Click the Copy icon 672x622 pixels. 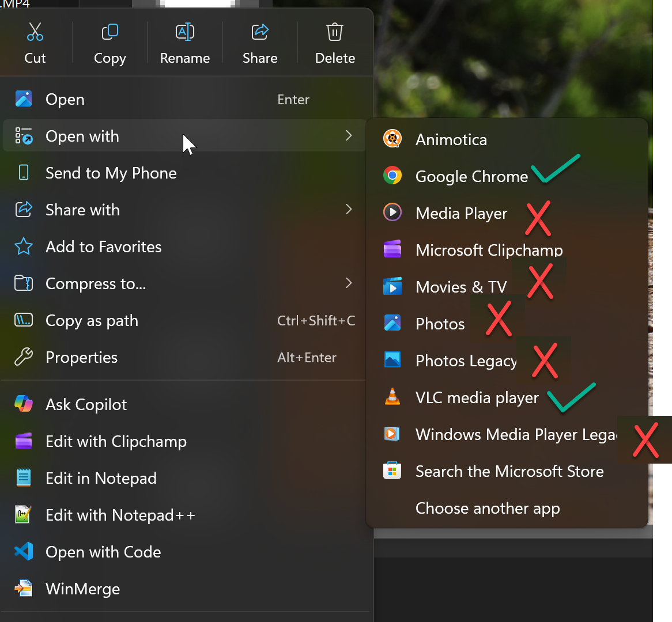(x=110, y=32)
